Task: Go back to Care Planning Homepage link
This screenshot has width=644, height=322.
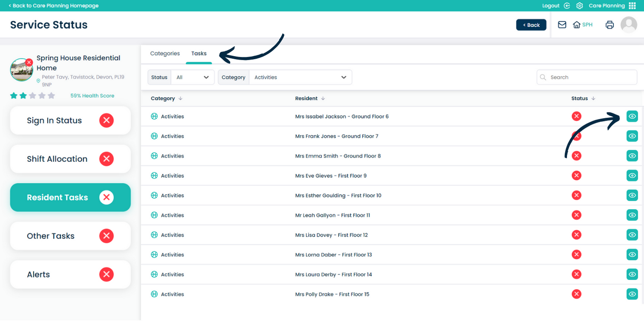Action: 54,6
